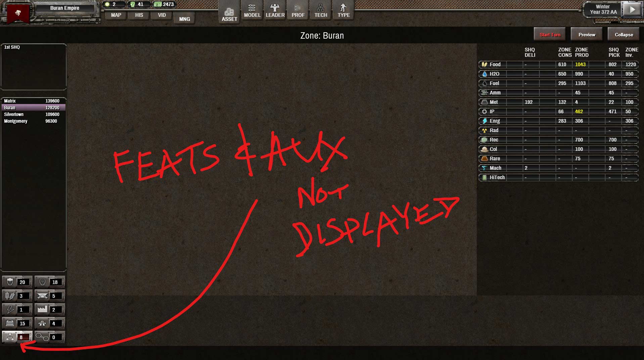Image resolution: width=644 pixels, height=360 pixels.
Task: Click the Fuel resource icon
Action: click(x=484, y=83)
